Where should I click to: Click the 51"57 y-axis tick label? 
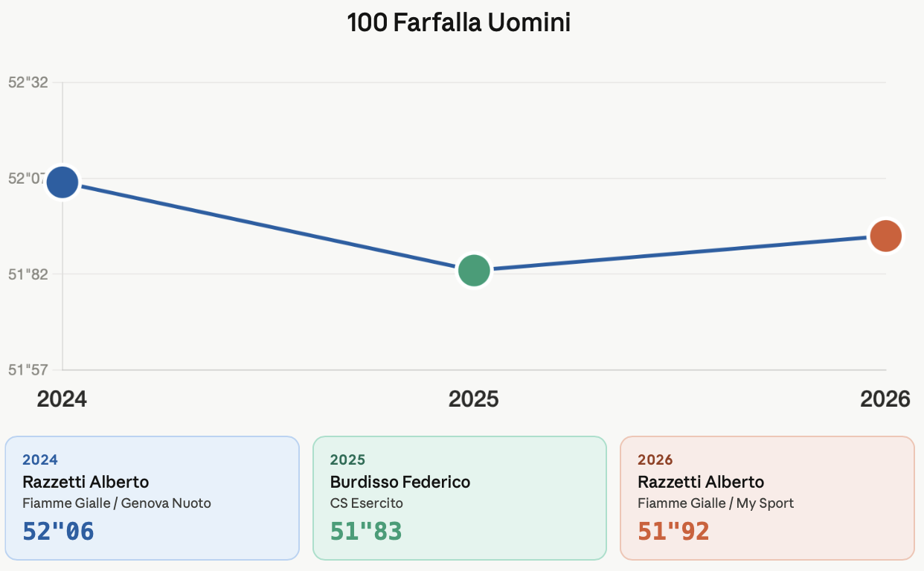28,370
